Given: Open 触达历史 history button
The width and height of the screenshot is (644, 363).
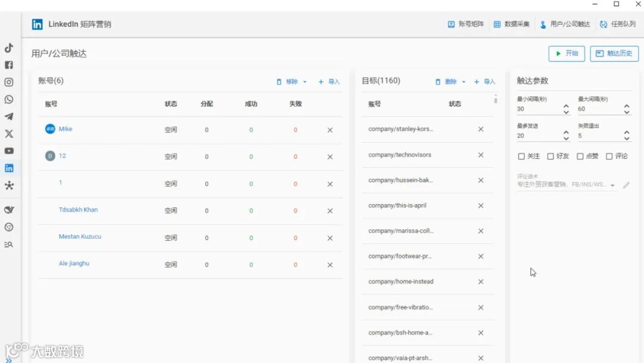Looking at the screenshot, I should 614,54.
